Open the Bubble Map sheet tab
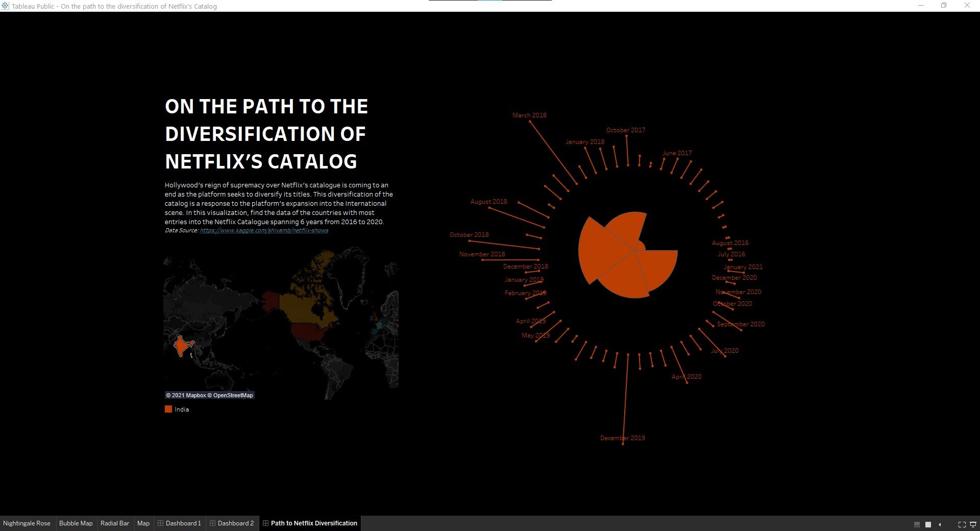 coord(76,523)
